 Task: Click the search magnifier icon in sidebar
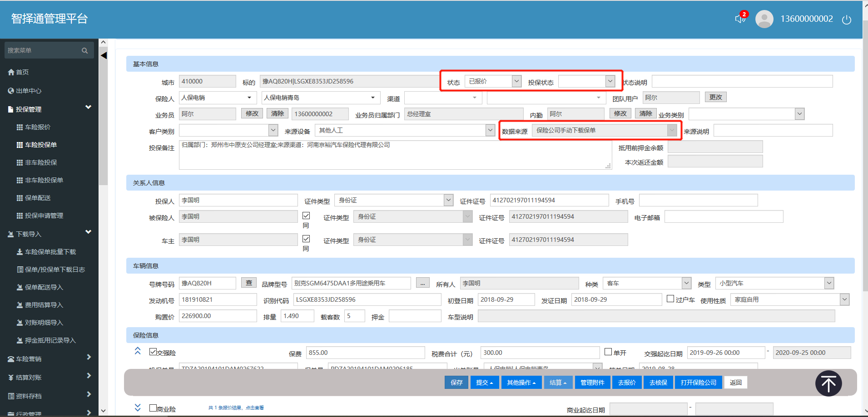[x=84, y=50]
